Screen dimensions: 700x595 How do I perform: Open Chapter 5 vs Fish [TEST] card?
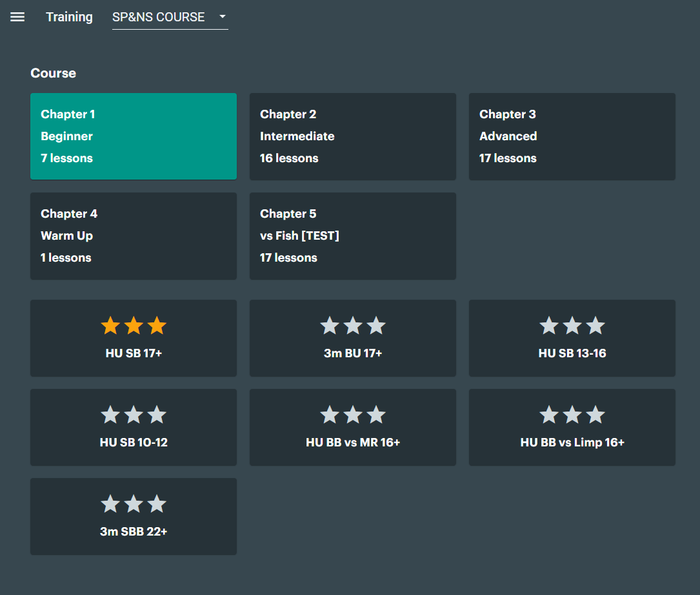[353, 236]
